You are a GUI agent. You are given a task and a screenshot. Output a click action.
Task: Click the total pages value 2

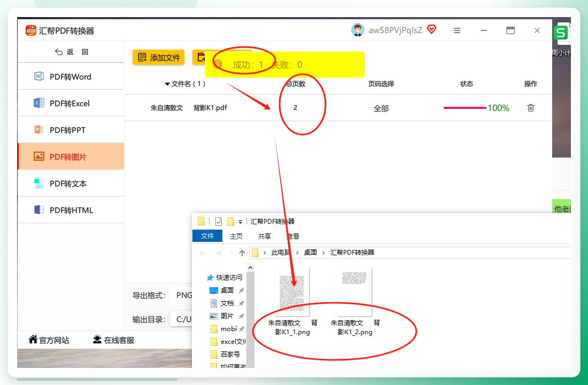click(295, 108)
